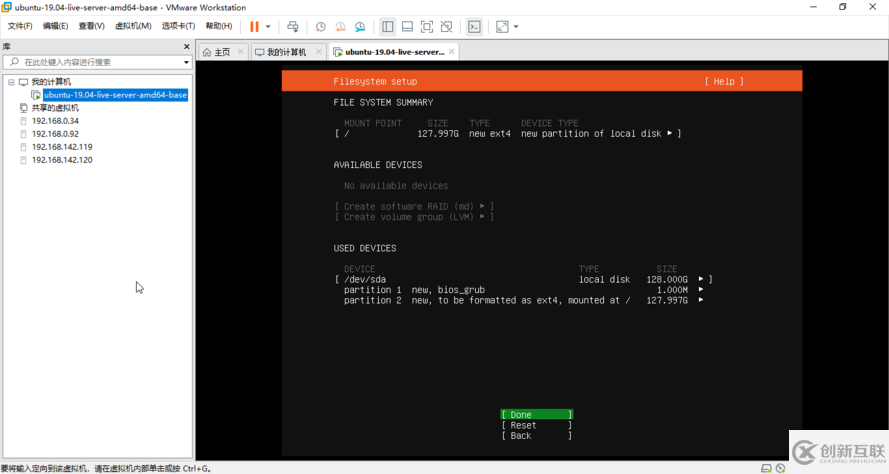This screenshot has height=474, width=889.
Task: Open the snapshot manager icon
Action: point(360,27)
